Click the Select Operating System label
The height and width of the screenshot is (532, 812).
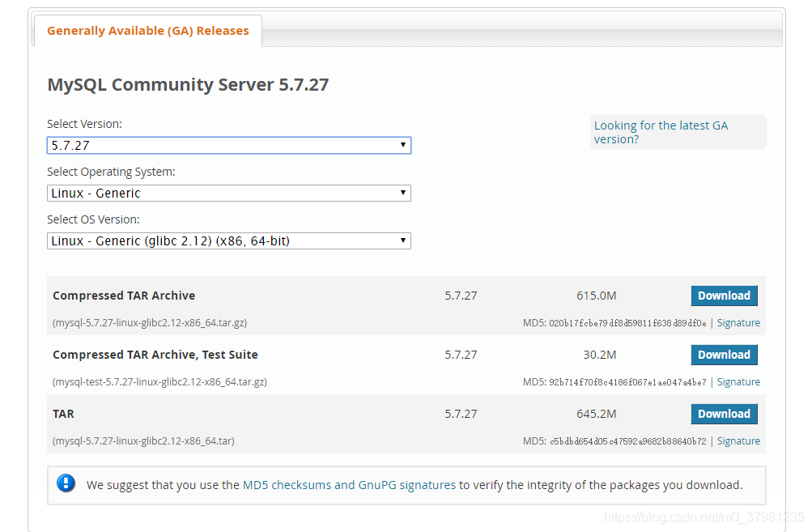(111, 172)
